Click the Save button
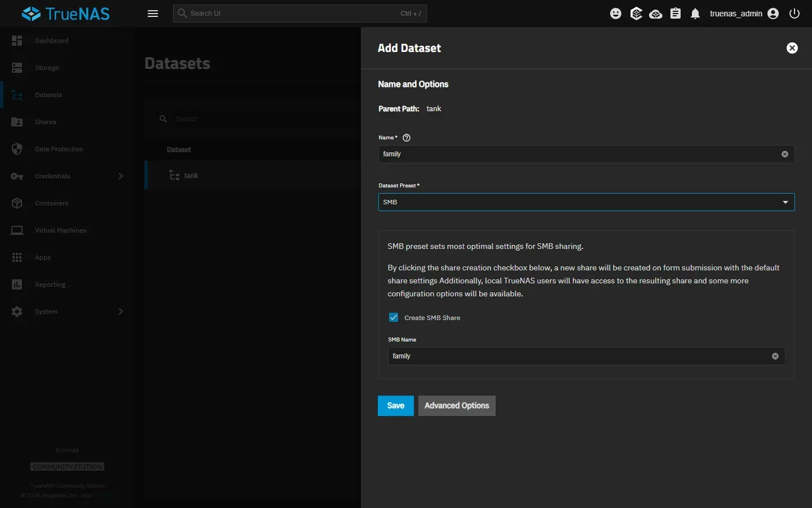Image resolution: width=812 pixels, height=508 pixels. coord(396,406)
